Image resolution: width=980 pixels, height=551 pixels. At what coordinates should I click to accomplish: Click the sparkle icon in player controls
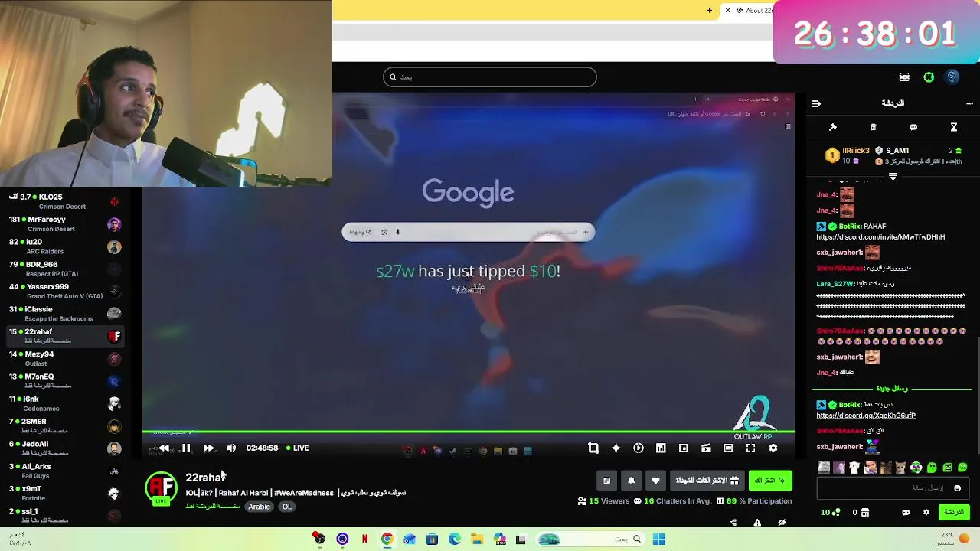pos(616,448)
